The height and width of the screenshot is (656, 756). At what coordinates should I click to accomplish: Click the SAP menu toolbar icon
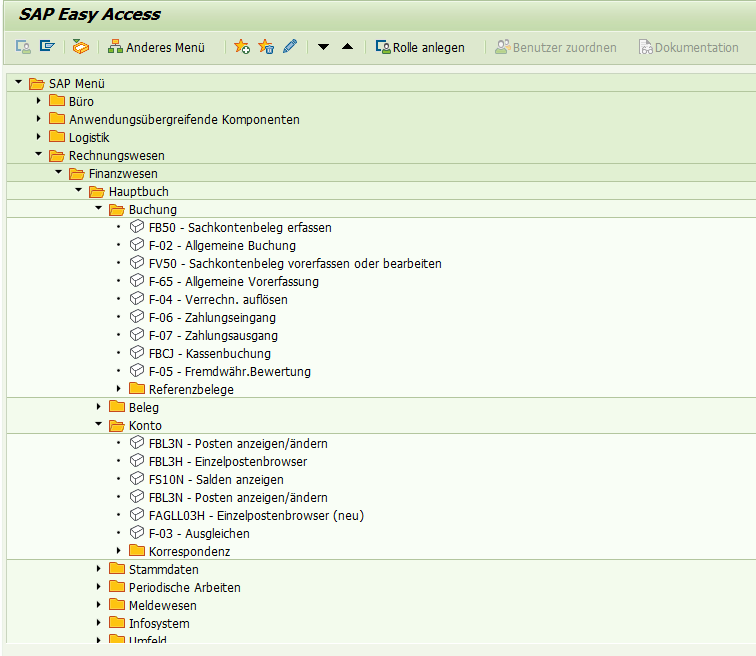[47, 46]
